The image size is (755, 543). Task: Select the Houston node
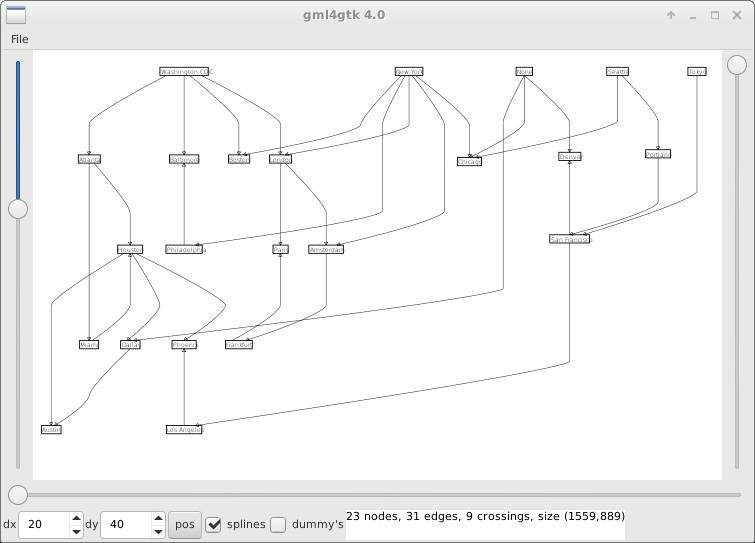point(130,249)
